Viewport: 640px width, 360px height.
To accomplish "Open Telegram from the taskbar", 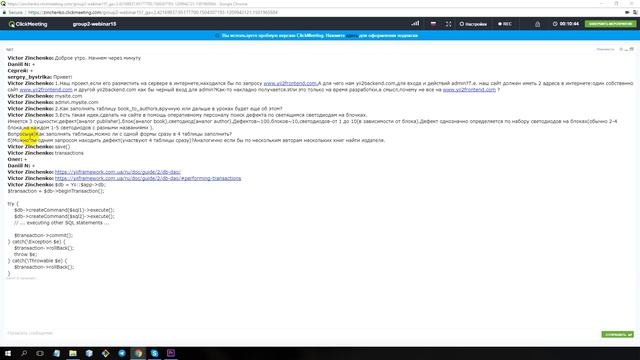I will pyautogui.click(x=122, y=353).
